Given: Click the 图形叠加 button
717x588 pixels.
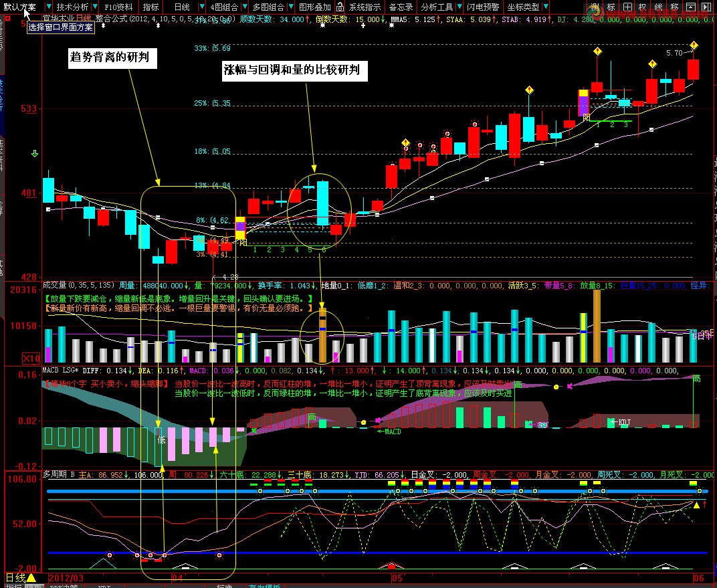Looking at the screenshot, I should click(x=314, y=7).
